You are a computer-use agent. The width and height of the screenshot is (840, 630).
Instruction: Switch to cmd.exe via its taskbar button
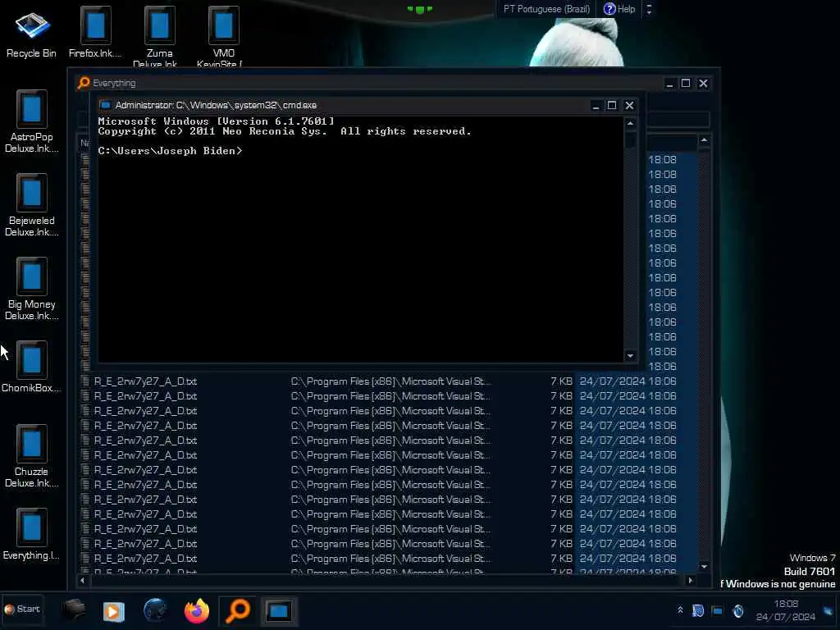click(279, 610)
